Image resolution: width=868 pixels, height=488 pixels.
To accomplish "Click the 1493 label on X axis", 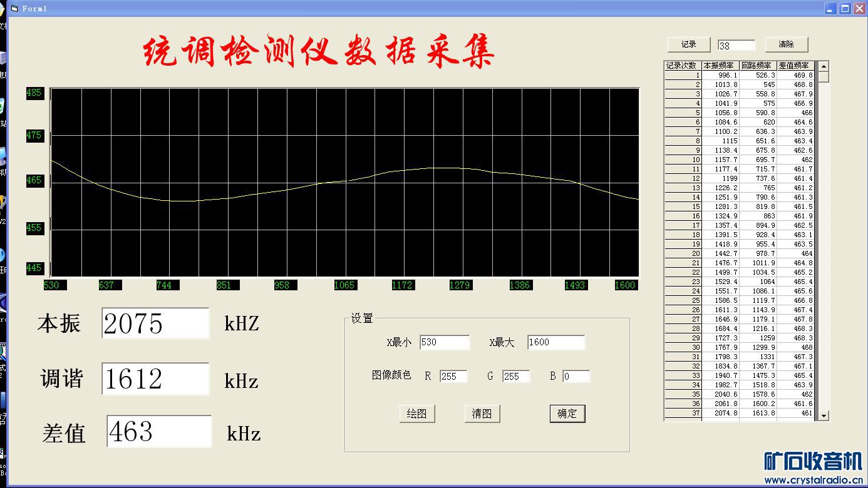I will 575,285.
